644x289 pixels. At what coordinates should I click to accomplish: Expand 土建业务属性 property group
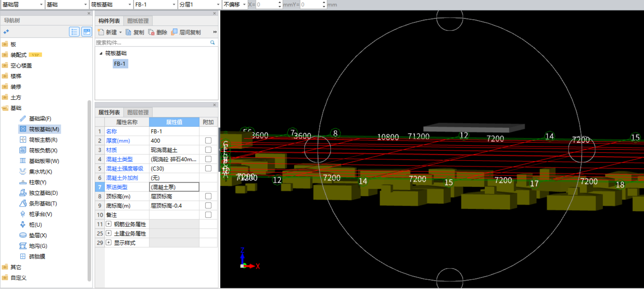pos(109,233)
